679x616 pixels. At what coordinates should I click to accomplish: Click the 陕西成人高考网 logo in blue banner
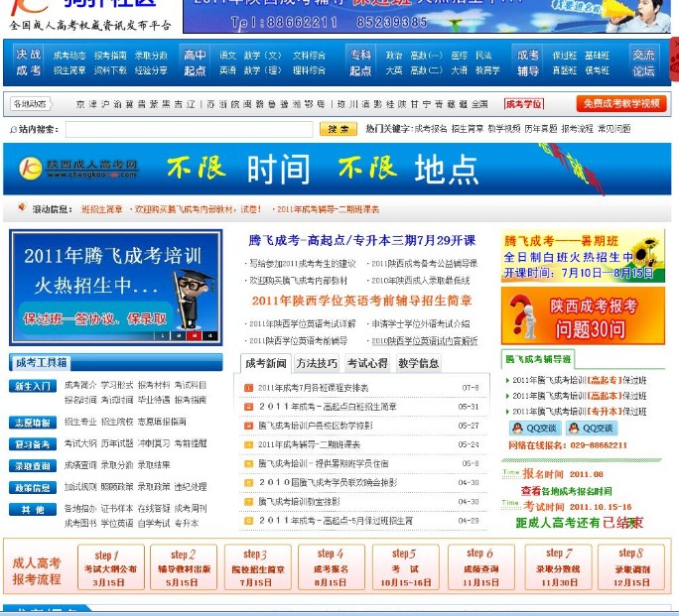click(78, 169)
